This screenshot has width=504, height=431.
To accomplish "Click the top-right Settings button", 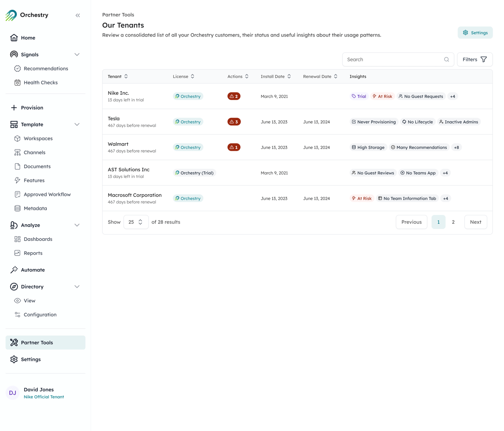I will pyautogui.click(x=475, y=33).
